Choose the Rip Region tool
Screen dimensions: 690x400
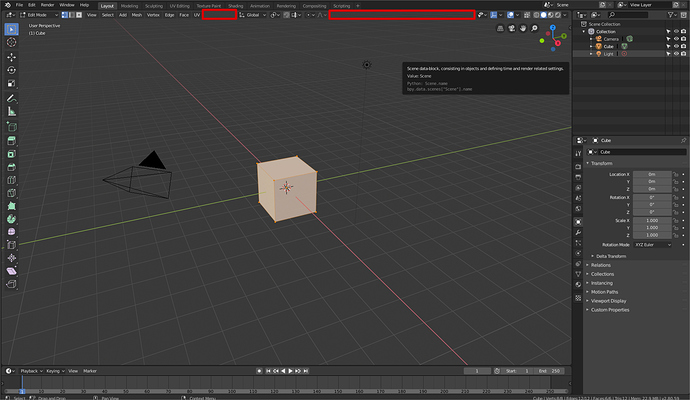[x=11, y=284]
